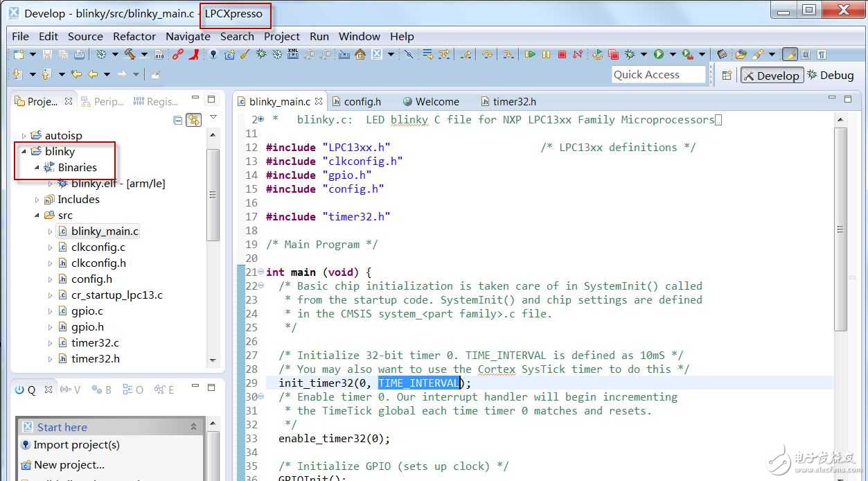Click the Import project(s) link
The width and height of the screenshot is (868, 481).
(x=76, y=445)
